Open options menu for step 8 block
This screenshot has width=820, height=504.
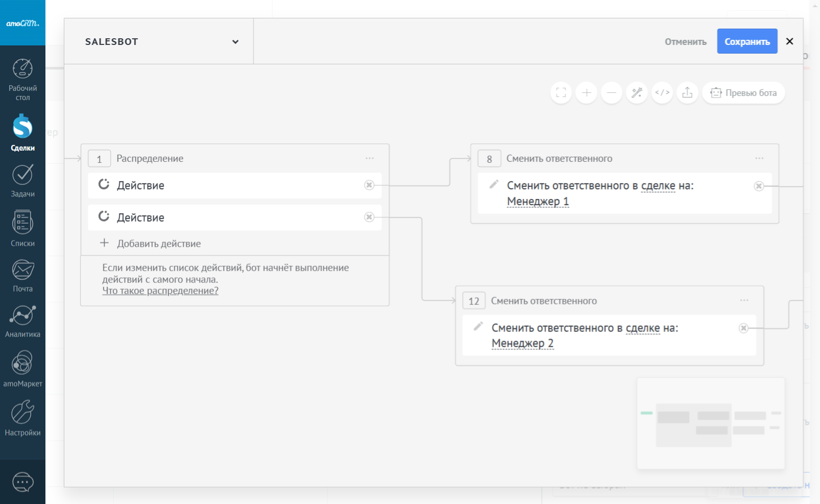coord(759,158)
